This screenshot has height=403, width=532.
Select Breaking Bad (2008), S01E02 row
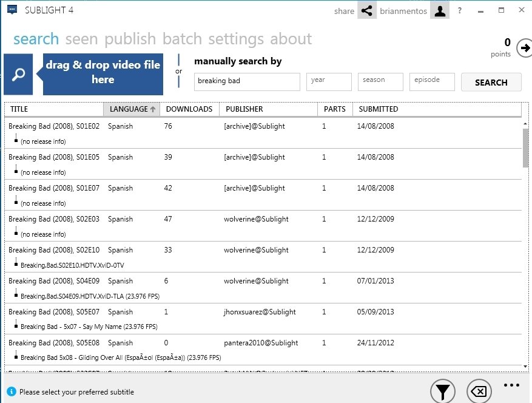point(263,133)
